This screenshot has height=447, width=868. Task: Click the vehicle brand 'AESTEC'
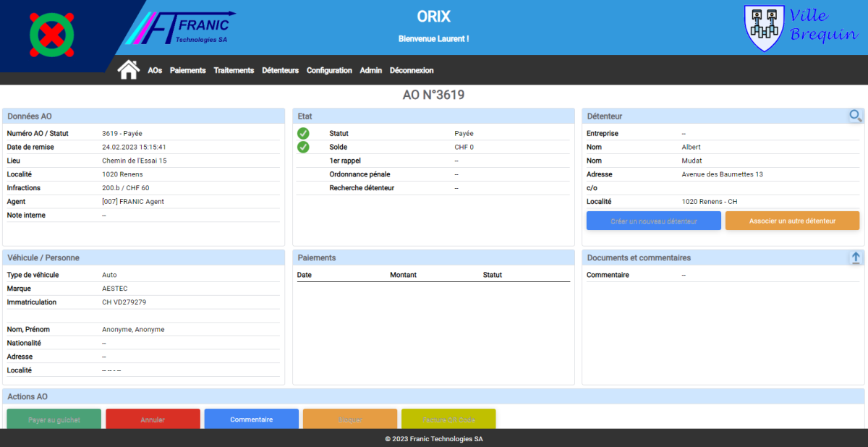tap(115, 289)
